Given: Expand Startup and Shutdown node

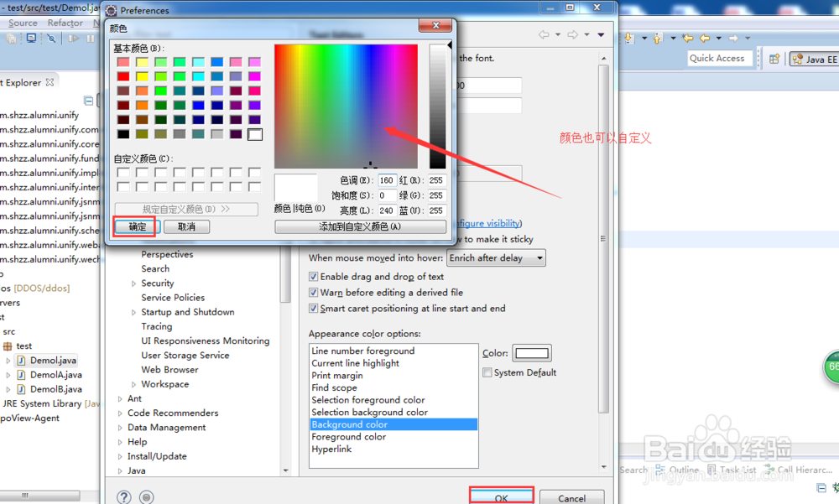Looking at the screenshot, I should [x=133, y=313].
